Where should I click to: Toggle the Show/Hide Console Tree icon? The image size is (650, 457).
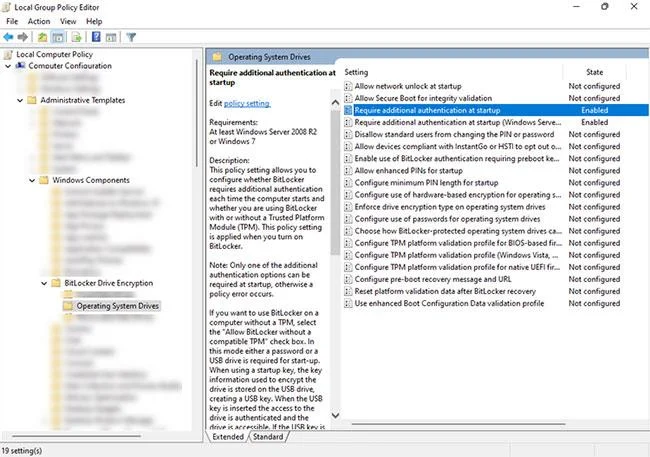point(58,37)
